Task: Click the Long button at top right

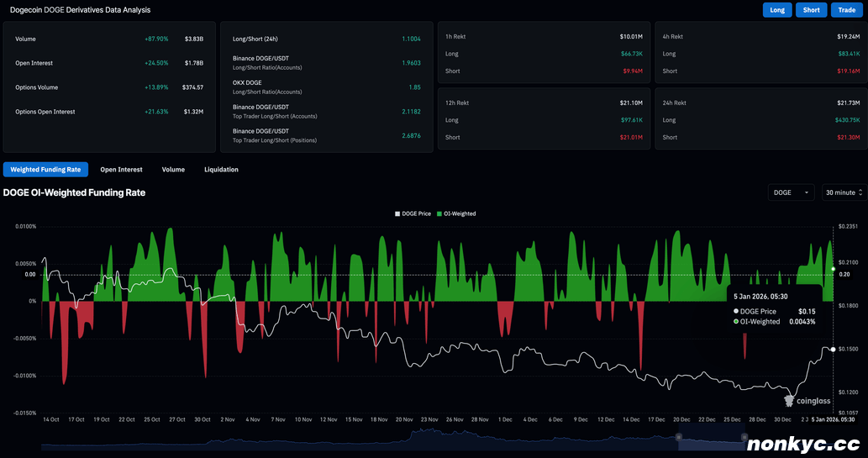Action: coord(777,10)
